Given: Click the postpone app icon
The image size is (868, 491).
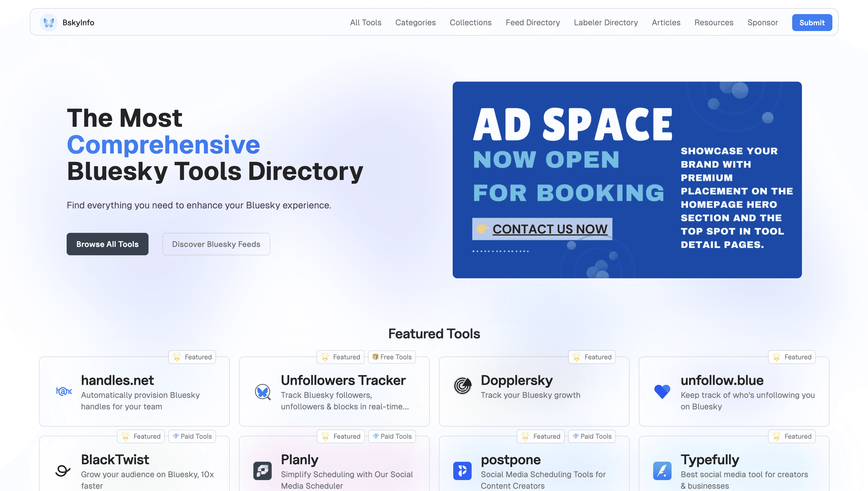Looking at the screenshot, I should pyautogui.click(x=462, y=471).
